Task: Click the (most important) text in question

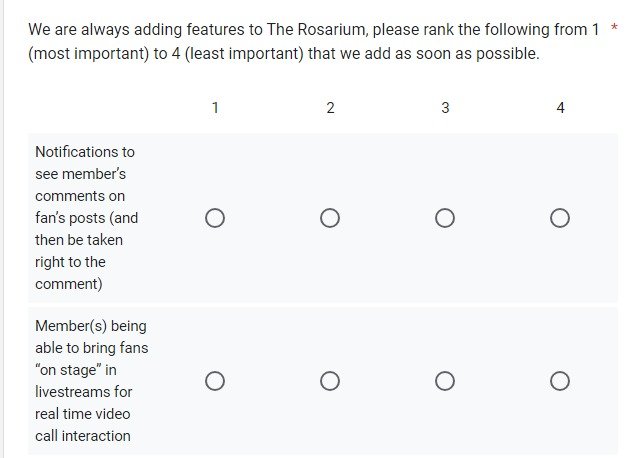Action: pos(88,53)
